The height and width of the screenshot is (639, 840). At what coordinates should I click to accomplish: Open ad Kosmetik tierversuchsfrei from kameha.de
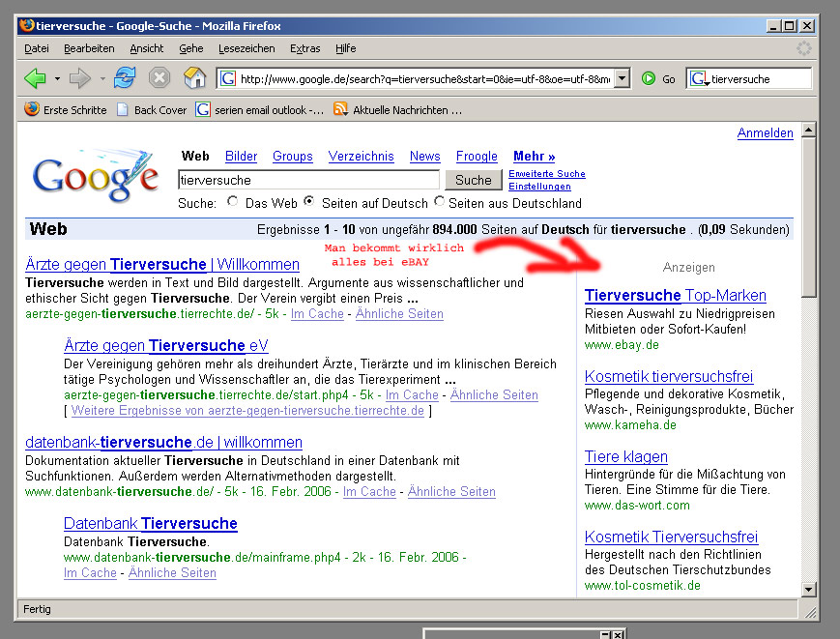(669, 376)
